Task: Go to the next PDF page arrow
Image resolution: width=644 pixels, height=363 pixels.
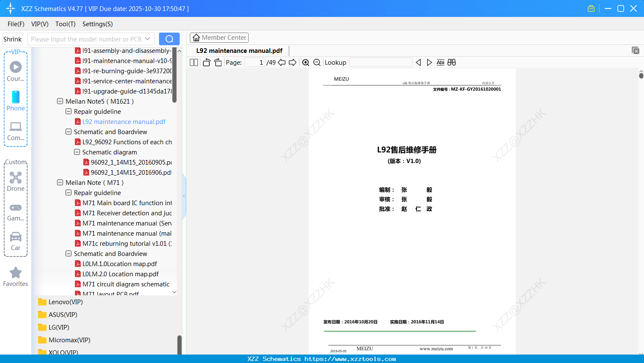Action: click(293, 63)
